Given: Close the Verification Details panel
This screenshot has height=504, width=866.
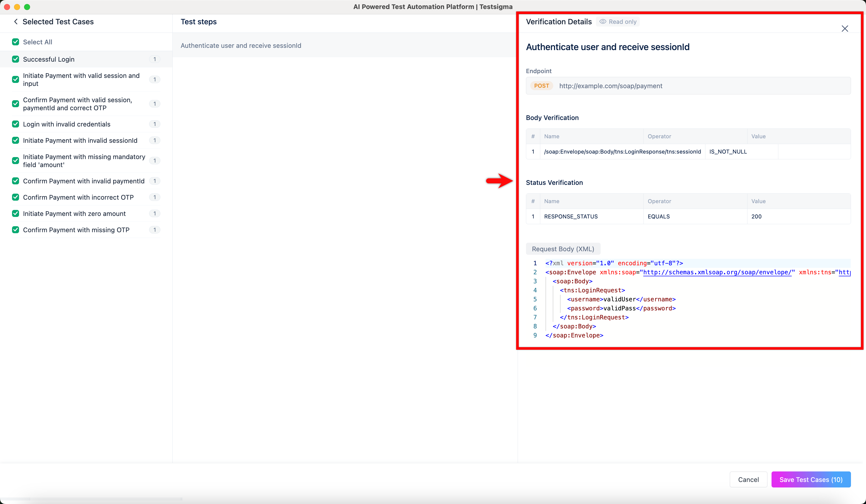Looking at the screenshot, I should click(x=845, y=29).
